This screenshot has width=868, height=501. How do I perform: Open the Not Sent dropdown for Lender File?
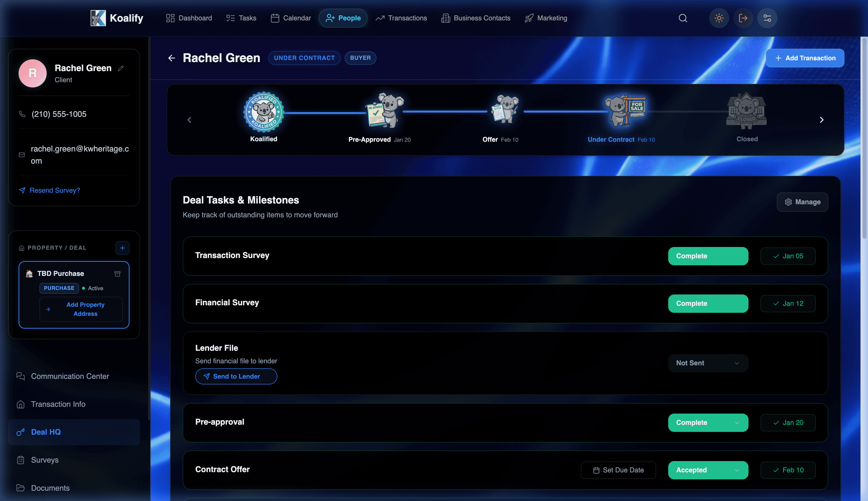(x=708, y=363)
